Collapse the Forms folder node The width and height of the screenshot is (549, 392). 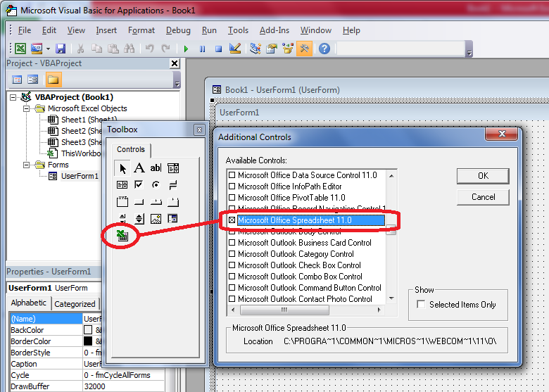click(26, 165)
